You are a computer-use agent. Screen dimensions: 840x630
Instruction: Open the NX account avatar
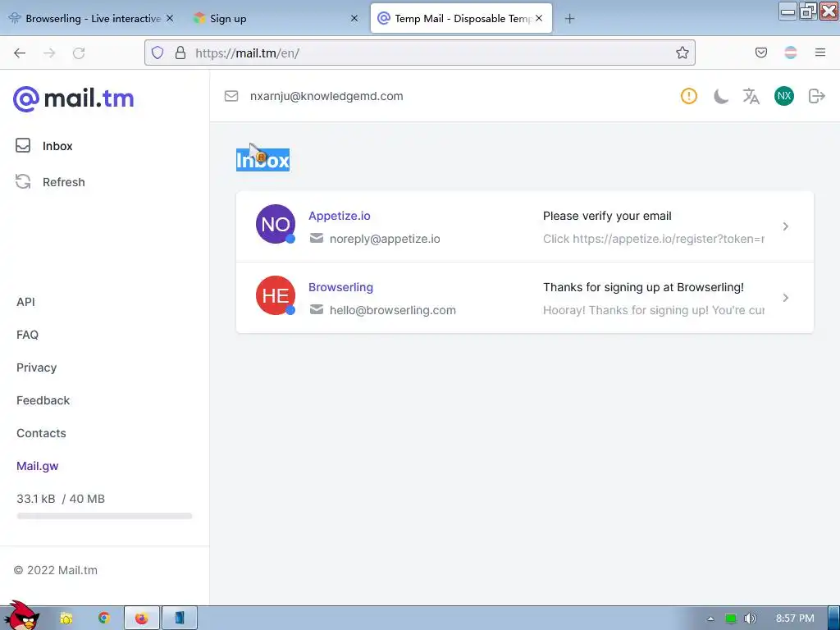coord(783,96)
